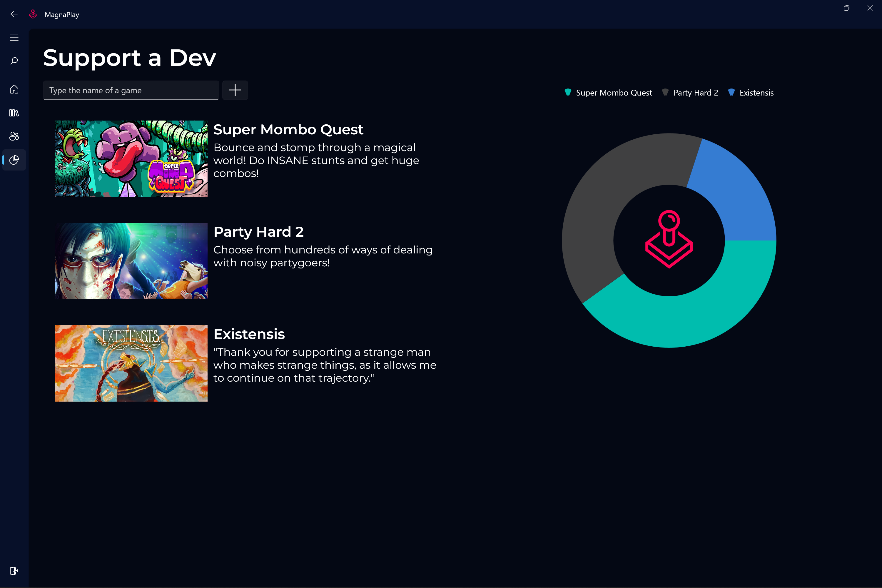Click the 'Choose from hundreds of ways' description

323,256
